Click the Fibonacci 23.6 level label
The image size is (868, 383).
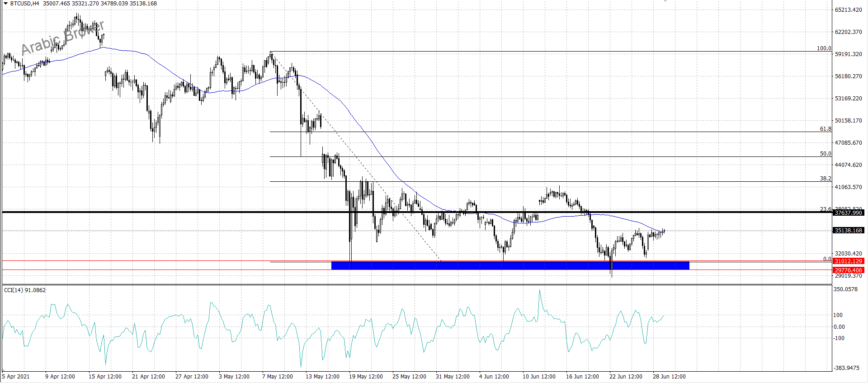(x=826, y=209)
